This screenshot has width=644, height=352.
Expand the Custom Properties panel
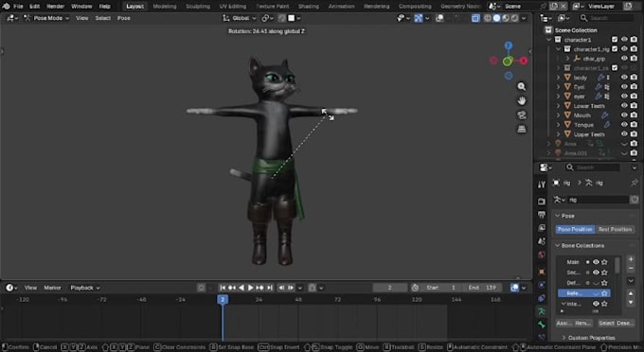(563, 338)
